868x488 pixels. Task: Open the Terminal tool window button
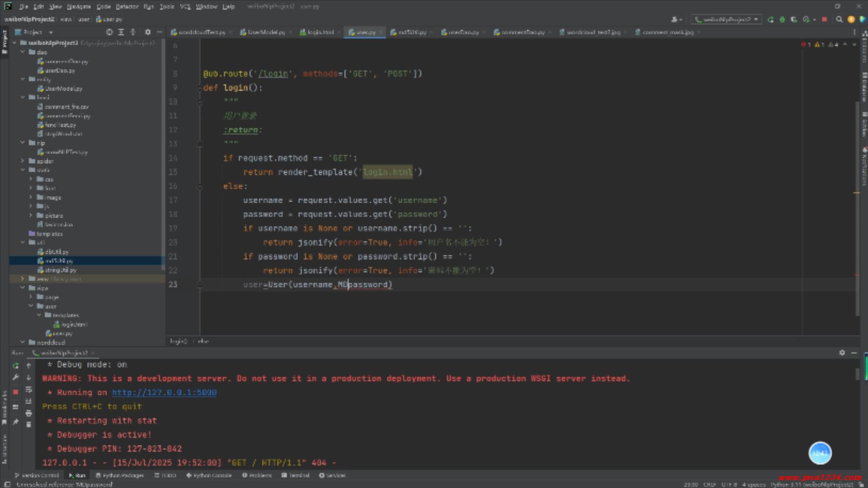coord(296,475)
